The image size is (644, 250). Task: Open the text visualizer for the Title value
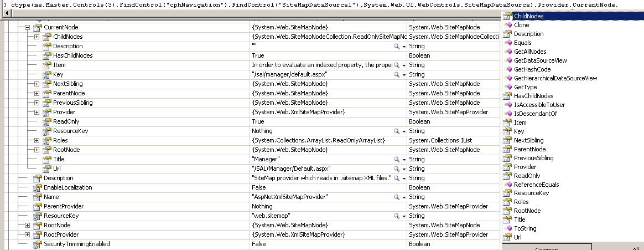pos(396,159)
